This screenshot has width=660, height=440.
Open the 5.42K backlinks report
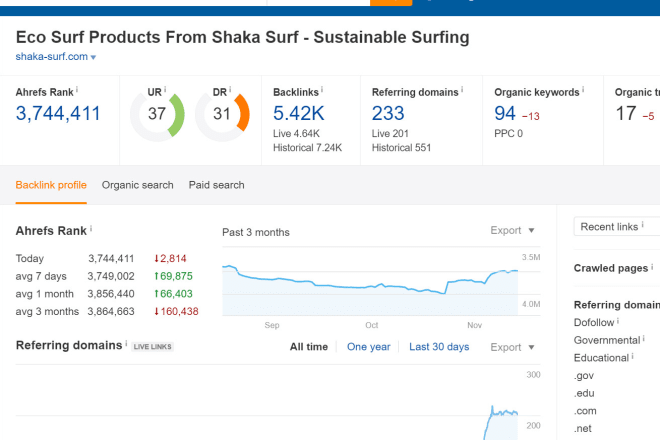point(298,113)
